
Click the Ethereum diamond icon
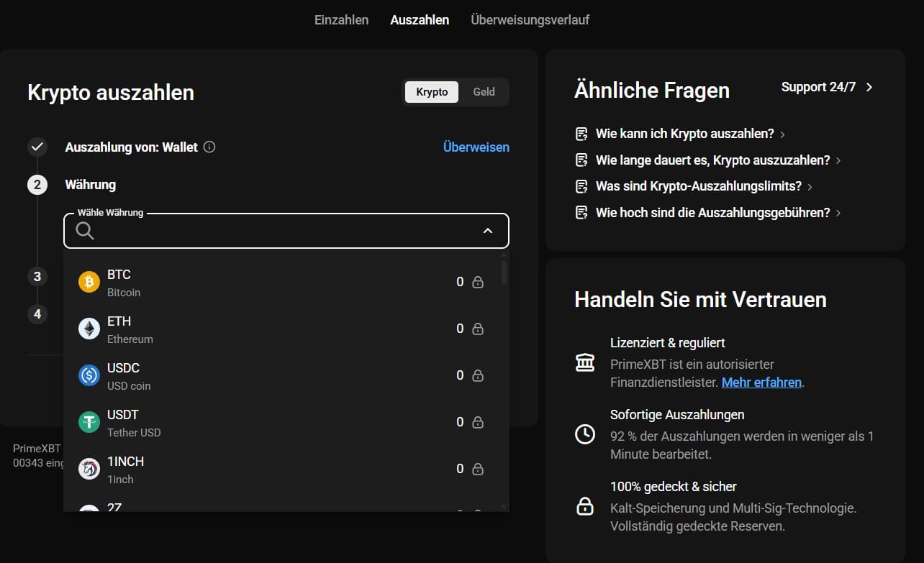point(89,329)
